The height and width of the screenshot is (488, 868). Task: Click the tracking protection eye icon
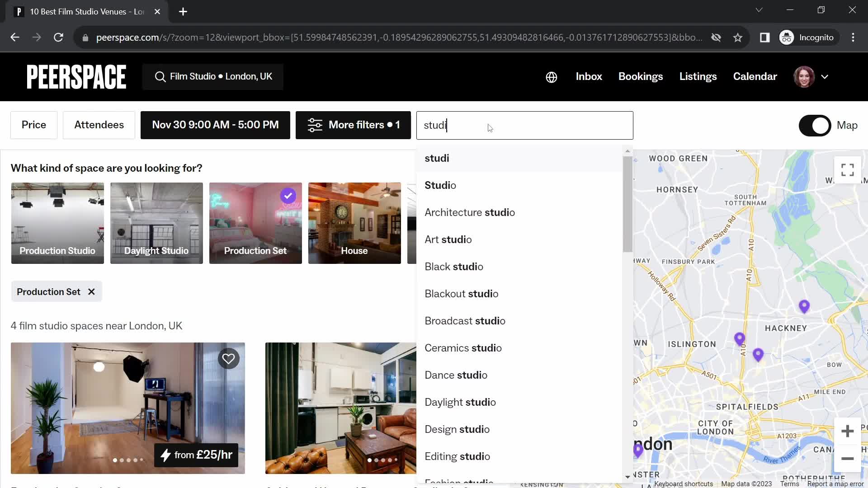[716, 38]
